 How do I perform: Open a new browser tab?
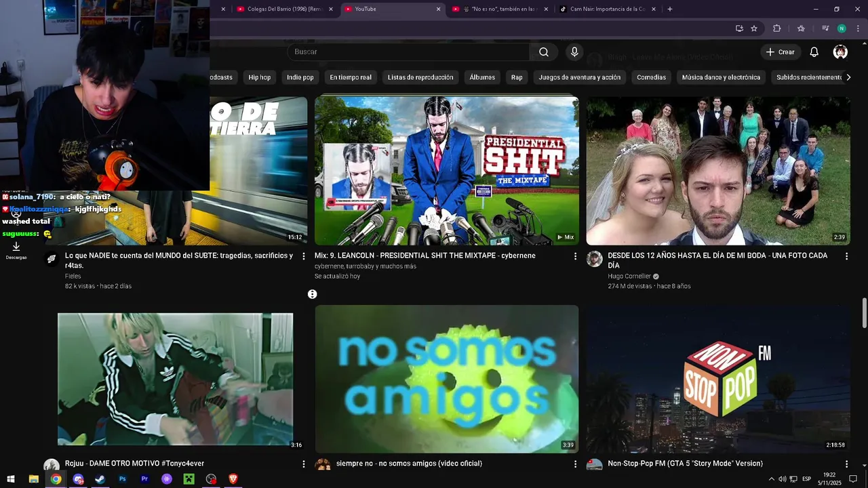(670, 9)
